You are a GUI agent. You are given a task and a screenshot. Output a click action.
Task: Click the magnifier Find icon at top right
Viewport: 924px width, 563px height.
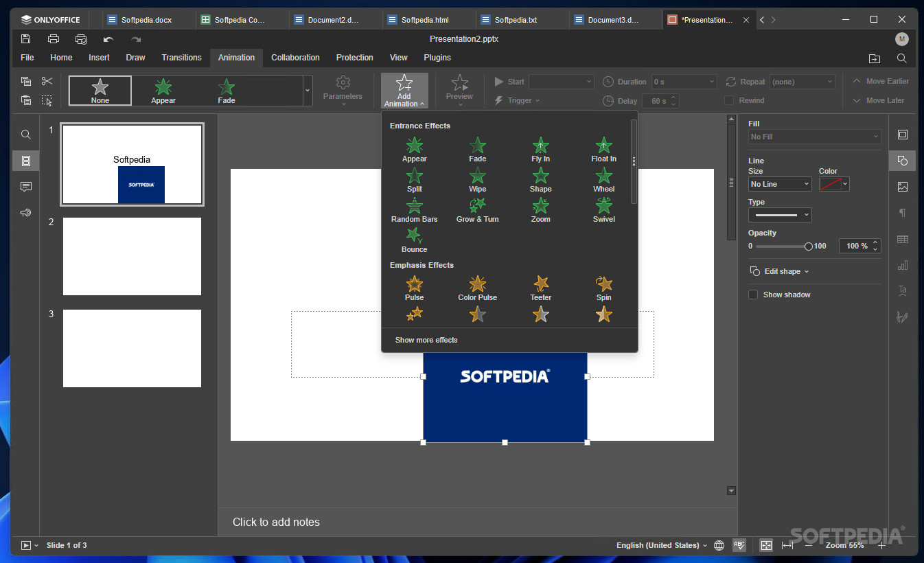coord(902,58)
